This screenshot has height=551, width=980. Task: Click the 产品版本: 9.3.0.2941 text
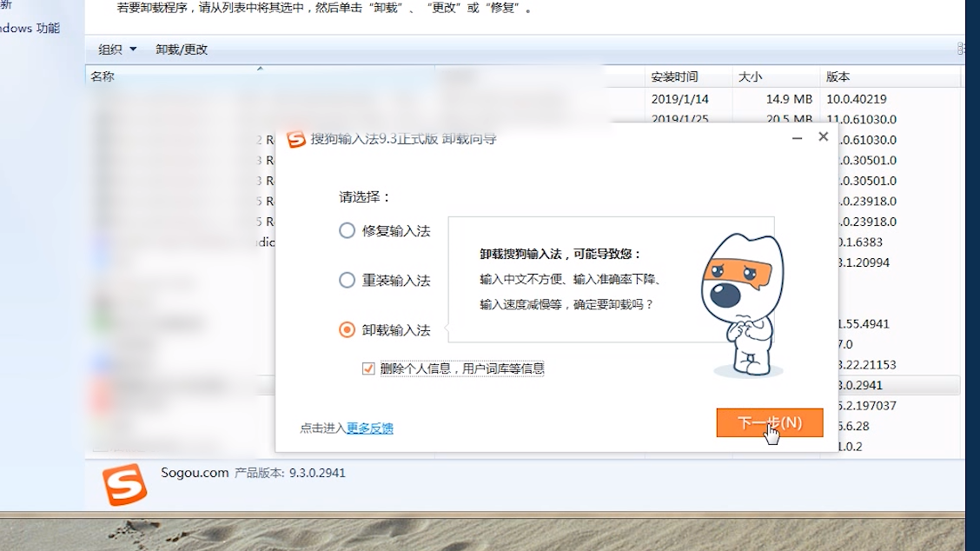click(290, 473)
